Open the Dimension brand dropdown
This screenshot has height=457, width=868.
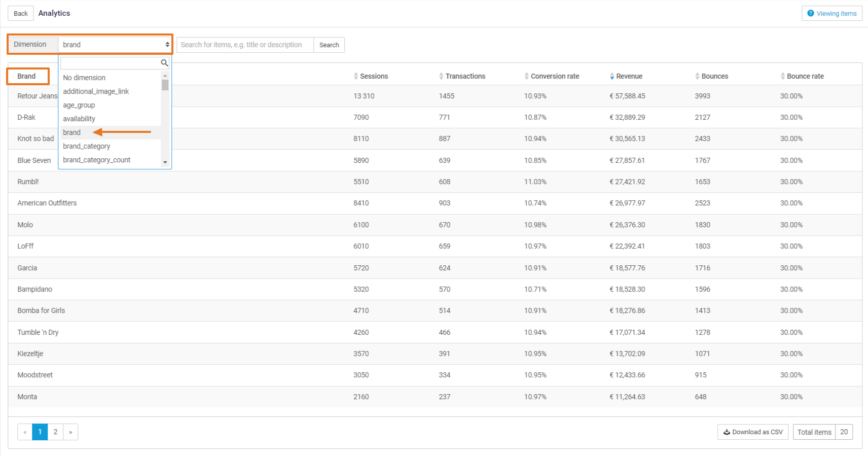115,45
